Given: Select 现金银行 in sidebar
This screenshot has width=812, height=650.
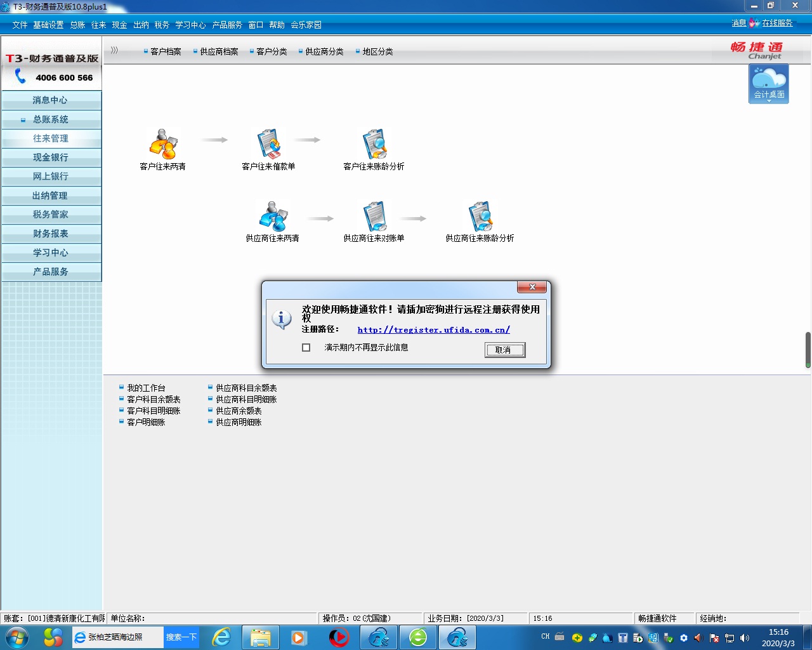Looking at the screenshot, I should click(51, 157).
